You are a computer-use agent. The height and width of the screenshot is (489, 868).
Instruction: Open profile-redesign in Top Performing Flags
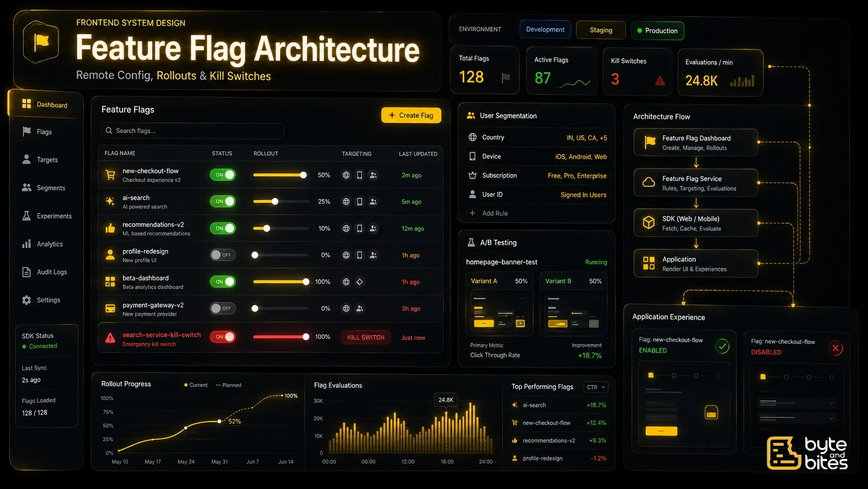(x=559, y=458)
